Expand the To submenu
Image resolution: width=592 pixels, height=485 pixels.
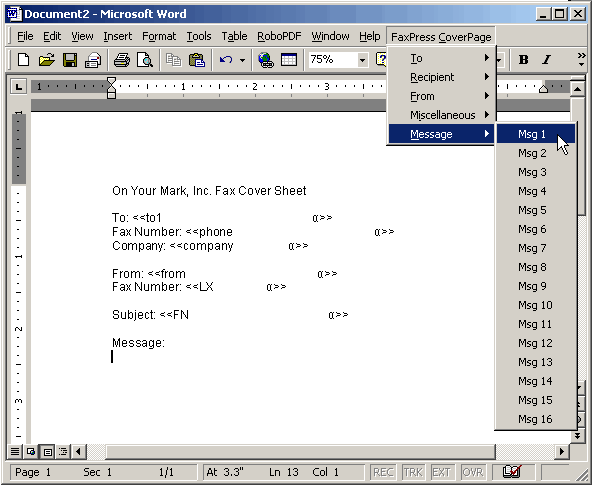(x=441, y=58)
